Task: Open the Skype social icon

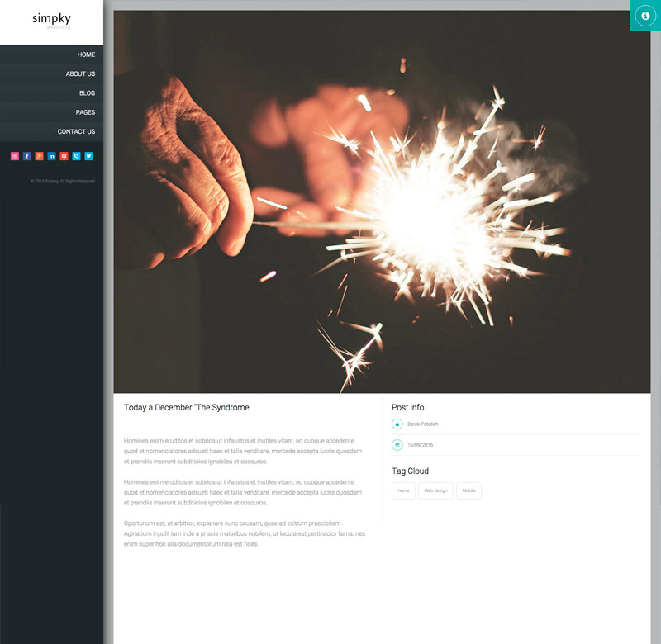Action: 76,156
